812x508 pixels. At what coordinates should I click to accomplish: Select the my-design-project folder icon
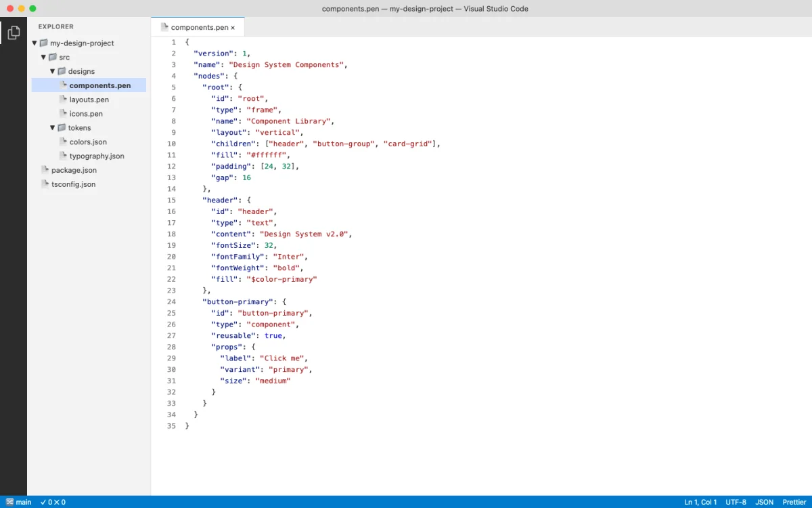[43, 43]
